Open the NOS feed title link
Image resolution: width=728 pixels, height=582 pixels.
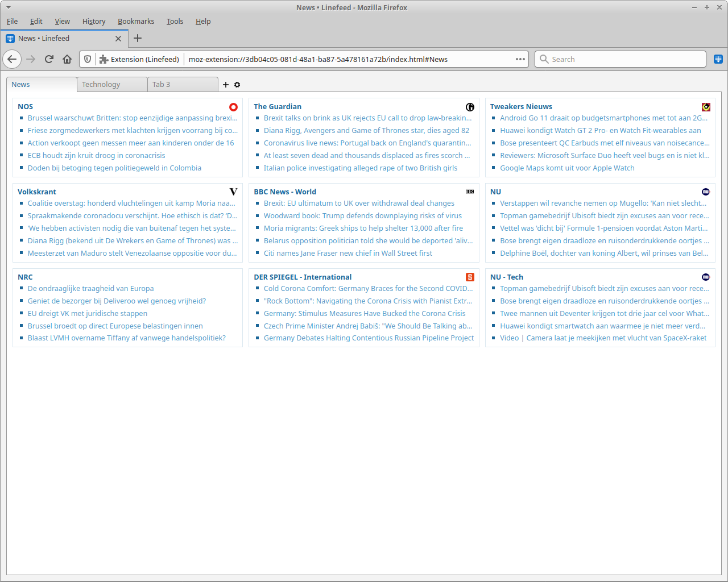[x=26, y=106]
